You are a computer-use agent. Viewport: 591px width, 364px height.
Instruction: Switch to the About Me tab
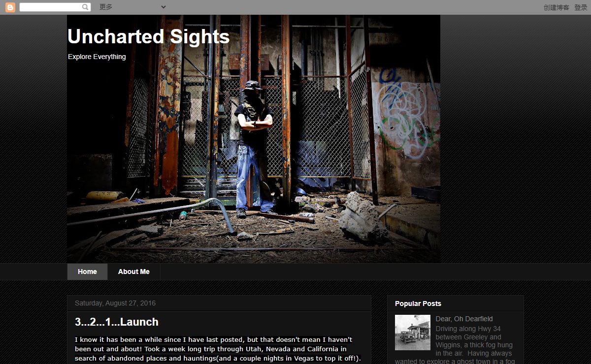tap(134, 272)
